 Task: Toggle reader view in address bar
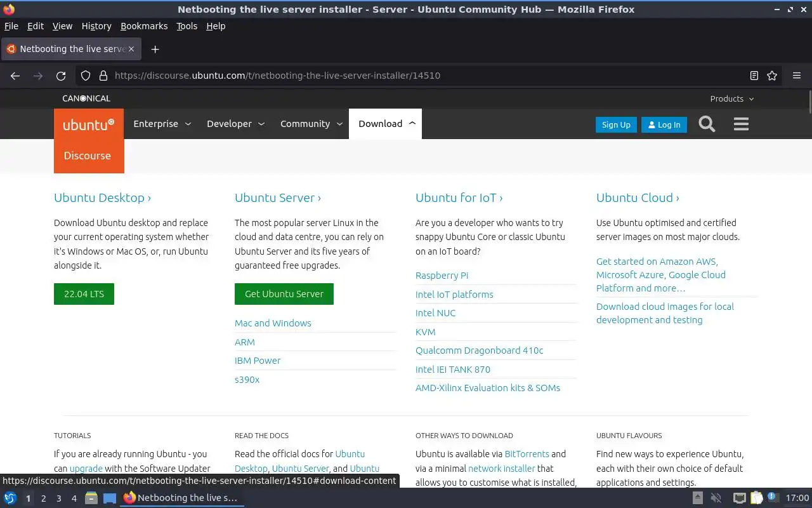[x=754, y=76]
